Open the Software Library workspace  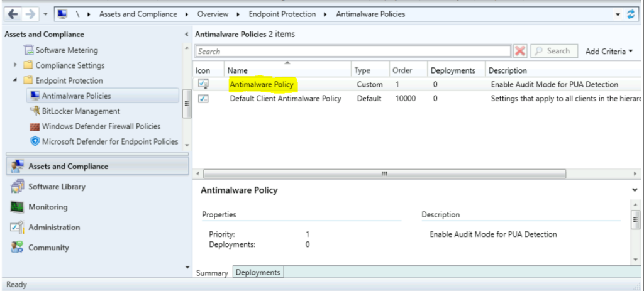(x=57, y=186)
